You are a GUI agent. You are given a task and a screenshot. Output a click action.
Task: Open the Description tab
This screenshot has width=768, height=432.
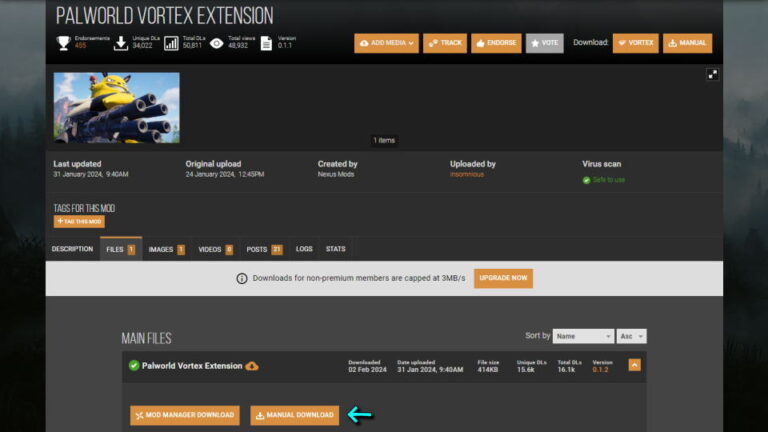click(x=72, y=249)
